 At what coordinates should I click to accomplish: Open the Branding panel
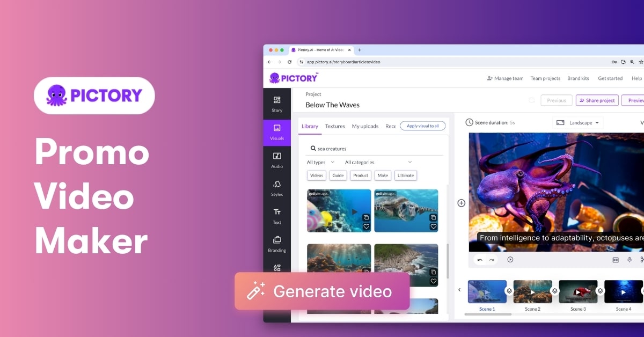277,244
